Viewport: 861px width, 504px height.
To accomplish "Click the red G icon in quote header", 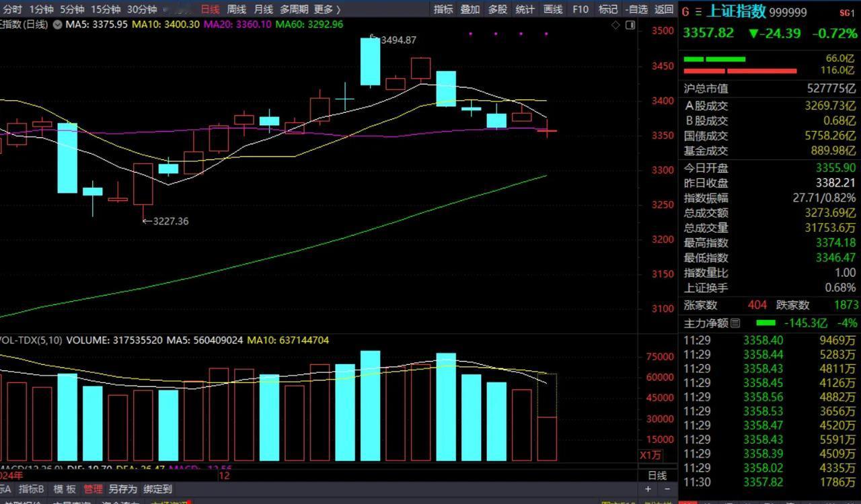I will click(x=685, y=12).
